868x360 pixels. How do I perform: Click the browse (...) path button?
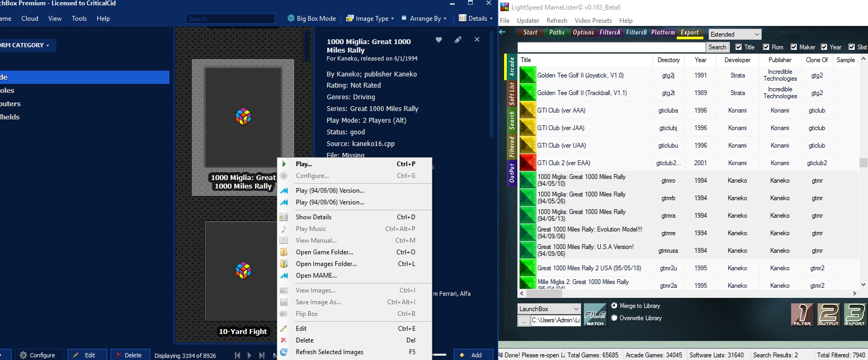pyautogui.click(x=524, y=320)
